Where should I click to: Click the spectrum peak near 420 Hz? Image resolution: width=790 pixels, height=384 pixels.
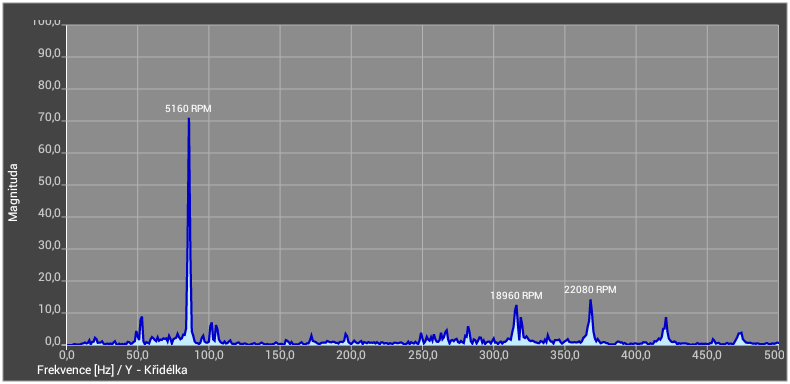(666, 319)
